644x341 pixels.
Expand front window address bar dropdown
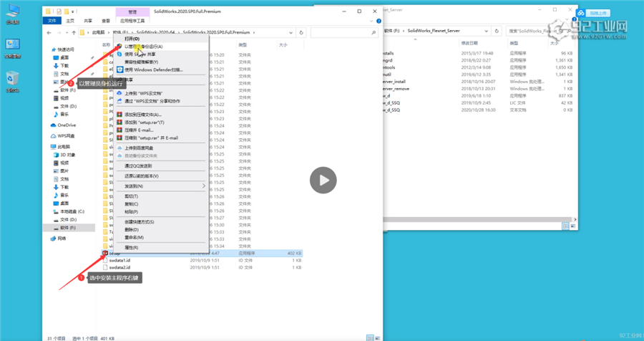tap(291, 32)
